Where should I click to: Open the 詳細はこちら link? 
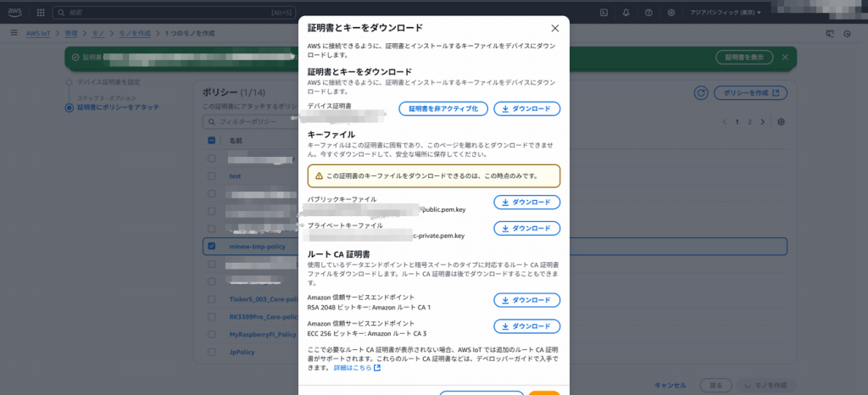point(353,368)
